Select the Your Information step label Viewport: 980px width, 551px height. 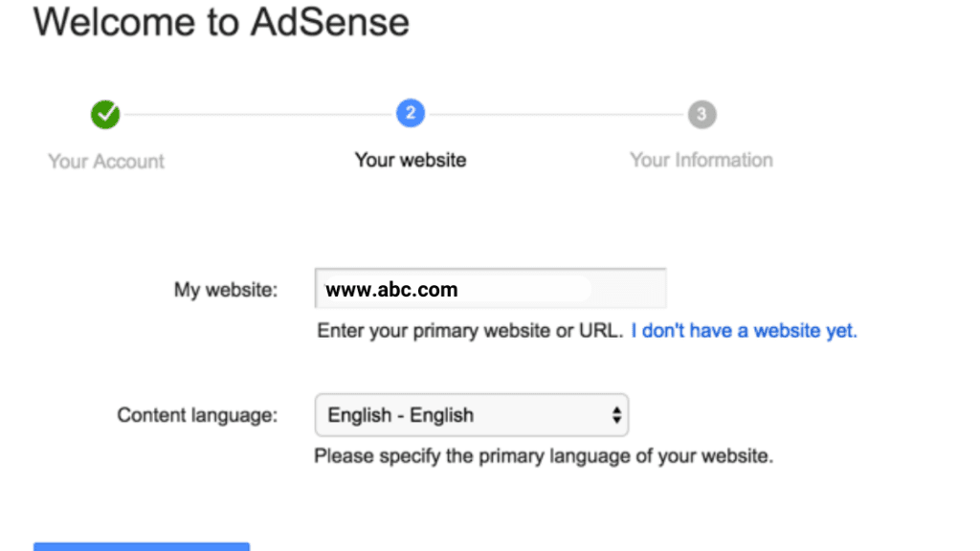click(x=702, y=160)
